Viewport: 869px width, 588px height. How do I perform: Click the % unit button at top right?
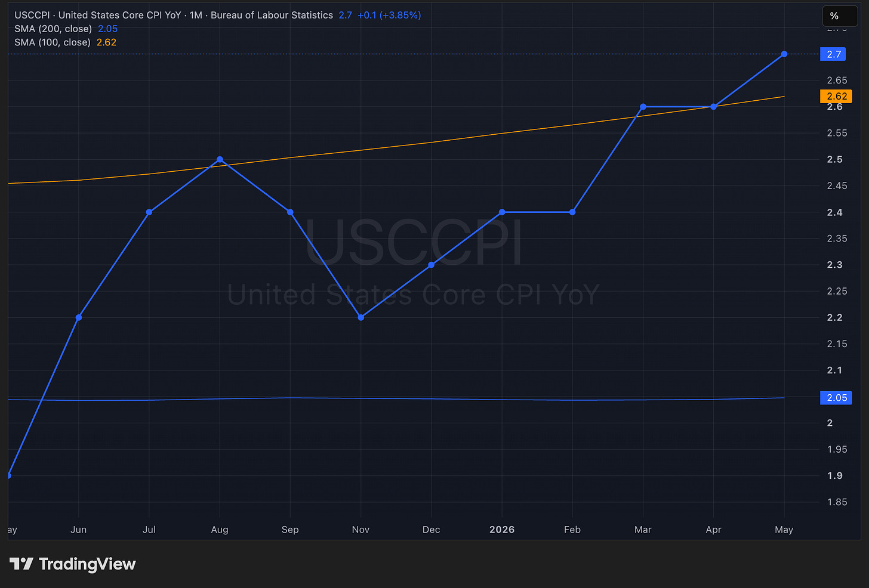pyautogui.click(x=840, y=16)
